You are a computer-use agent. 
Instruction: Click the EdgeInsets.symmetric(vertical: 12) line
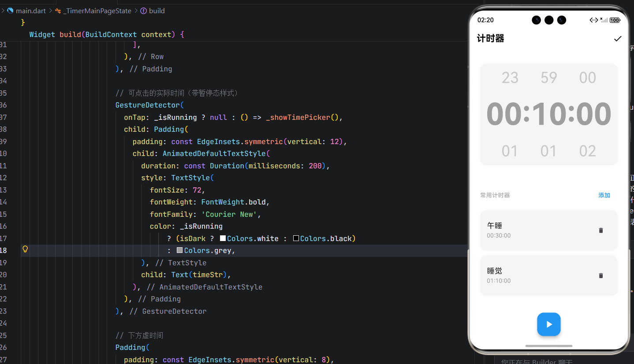click(x=240, y=141)
